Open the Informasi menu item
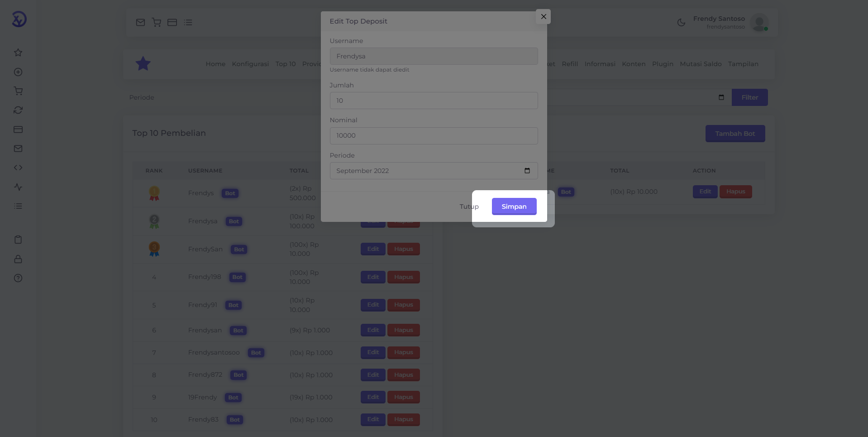The width and height of the screenshot is (868, 437). coord(600,64)
